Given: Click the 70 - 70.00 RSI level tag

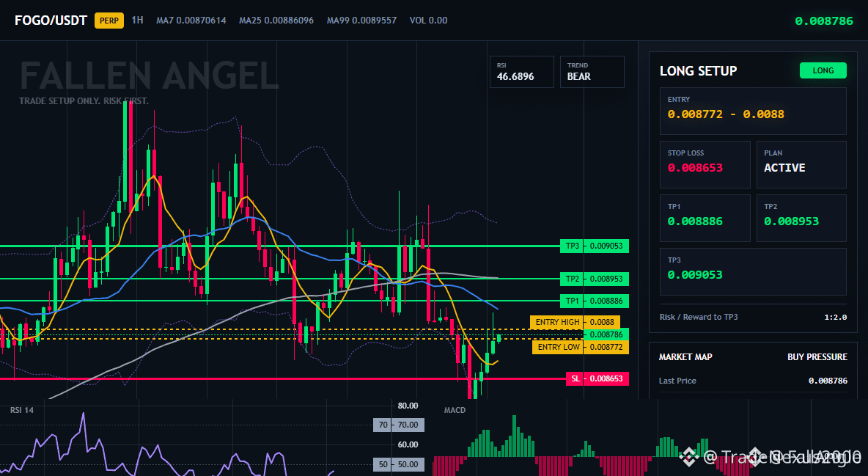Looking at the screenshot, I should tap(399, 425).
